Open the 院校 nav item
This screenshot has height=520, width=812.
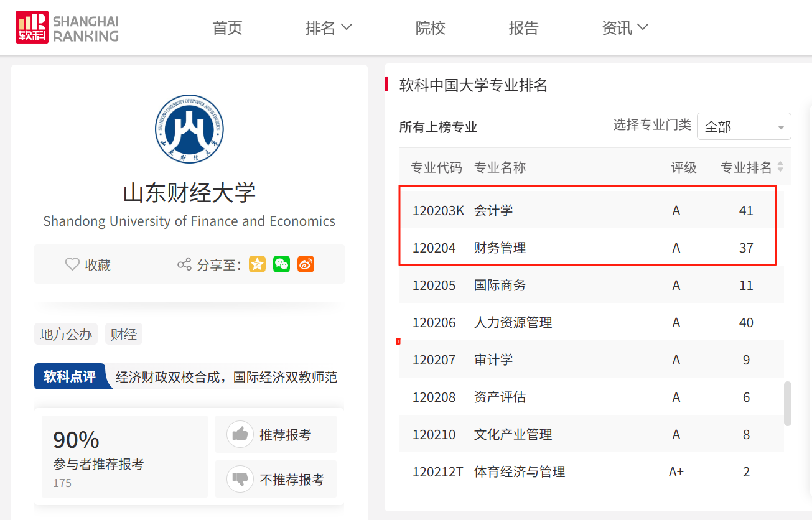coord(430,28)
